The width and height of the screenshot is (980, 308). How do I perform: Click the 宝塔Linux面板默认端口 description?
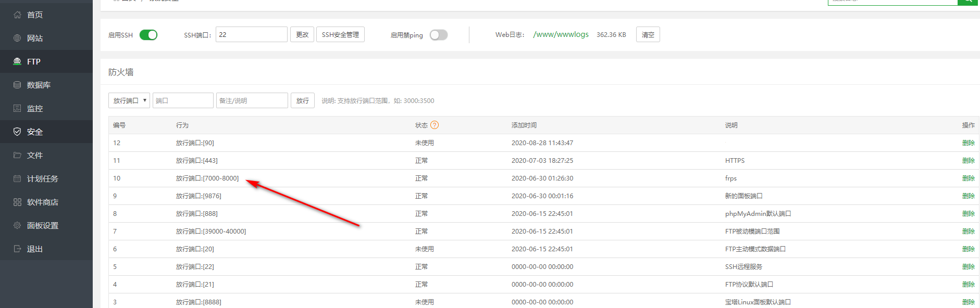[x=758, y=302]
